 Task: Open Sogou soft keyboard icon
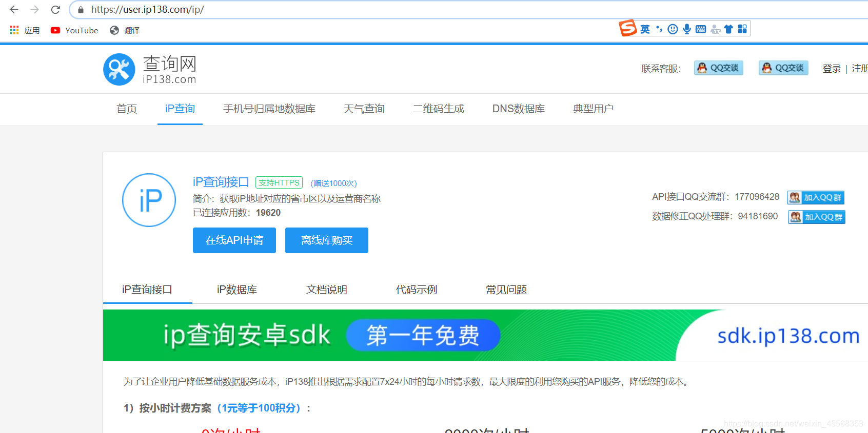click(x=701, y=29)
